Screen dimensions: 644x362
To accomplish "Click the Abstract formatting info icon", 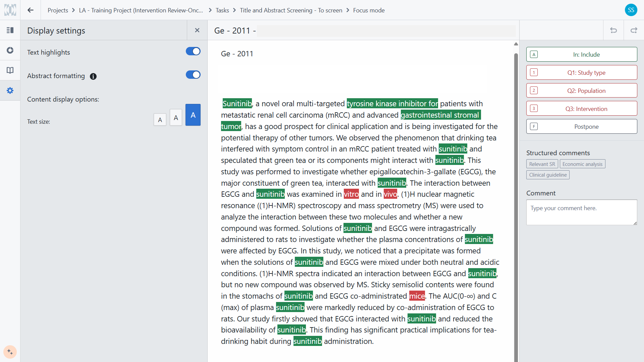I will [x=93, y=76].
